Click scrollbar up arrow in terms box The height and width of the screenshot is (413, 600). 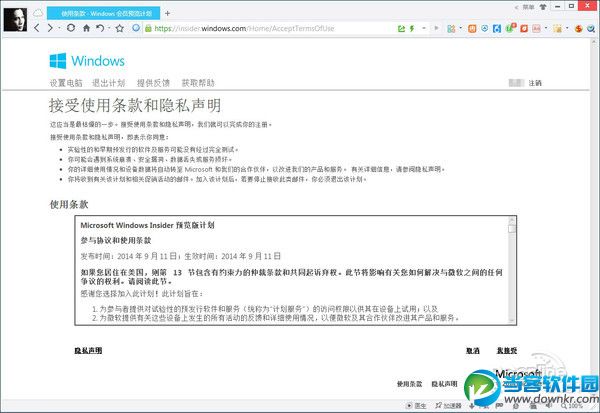tap(512, 220)
